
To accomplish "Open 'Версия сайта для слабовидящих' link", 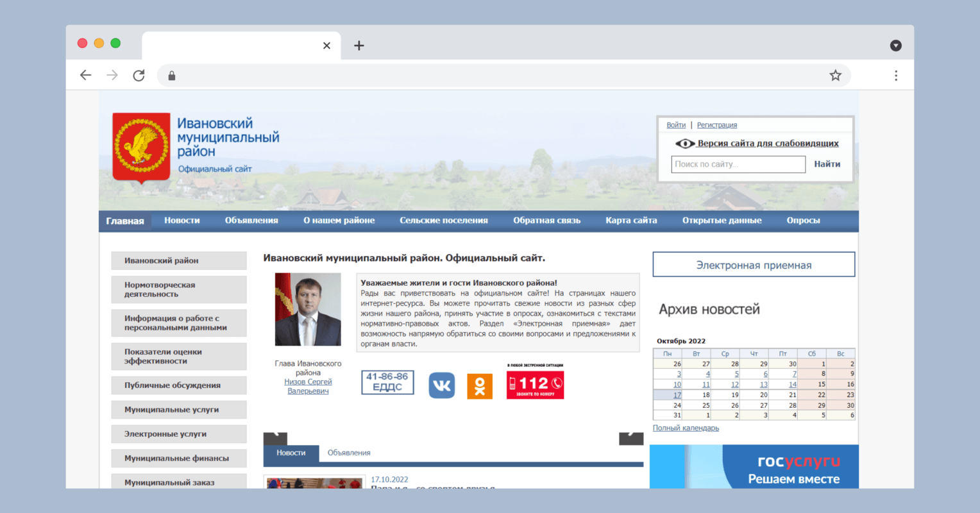I will 768,144.
